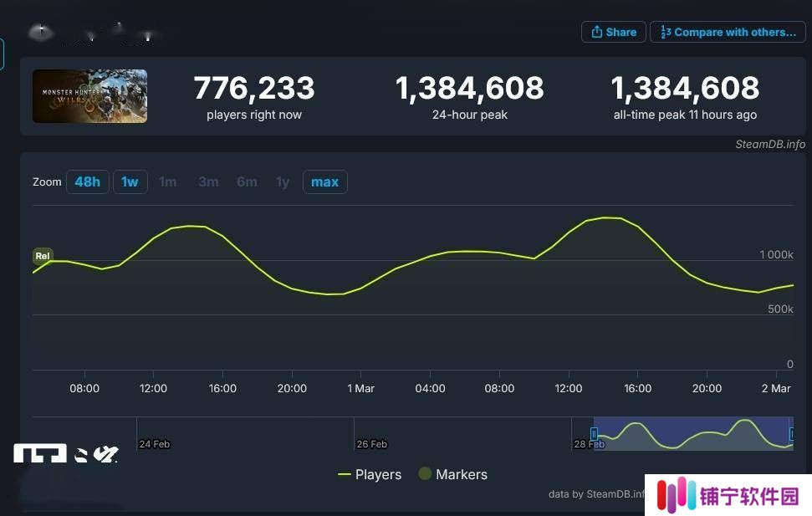Grab the right navigator range handle
Screen dimensions: 812x516
tap(792, 434)
